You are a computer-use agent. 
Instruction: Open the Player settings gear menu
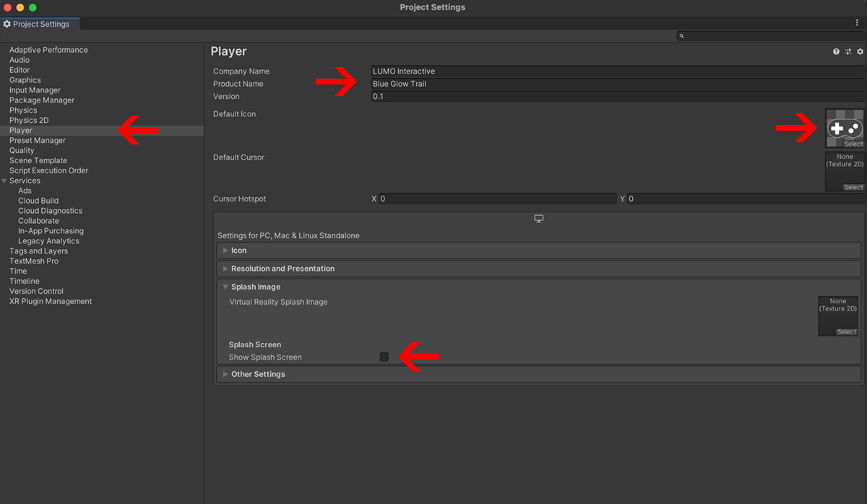click(x=860, y=52)
